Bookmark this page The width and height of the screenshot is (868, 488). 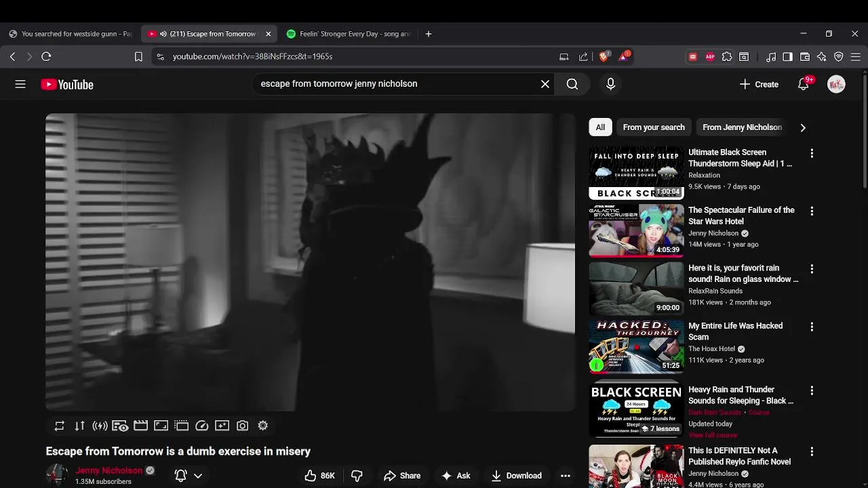(138, 57)
